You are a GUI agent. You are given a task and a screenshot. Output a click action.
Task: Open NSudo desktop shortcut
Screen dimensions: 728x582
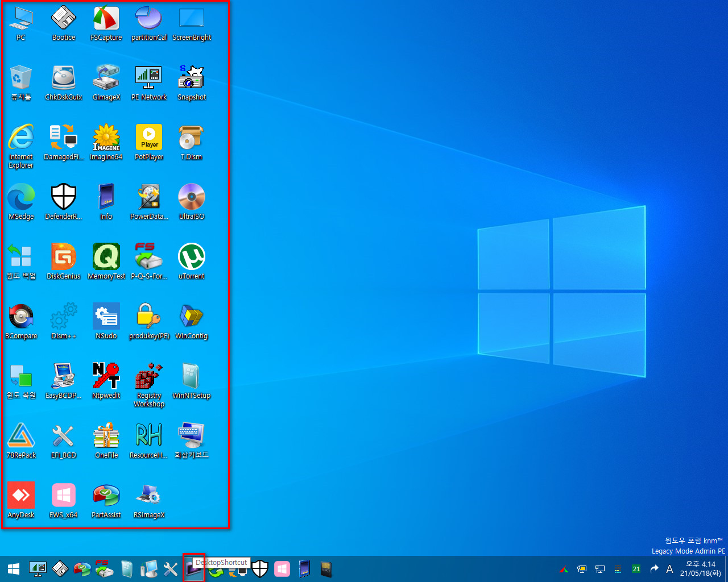[106, 322]
